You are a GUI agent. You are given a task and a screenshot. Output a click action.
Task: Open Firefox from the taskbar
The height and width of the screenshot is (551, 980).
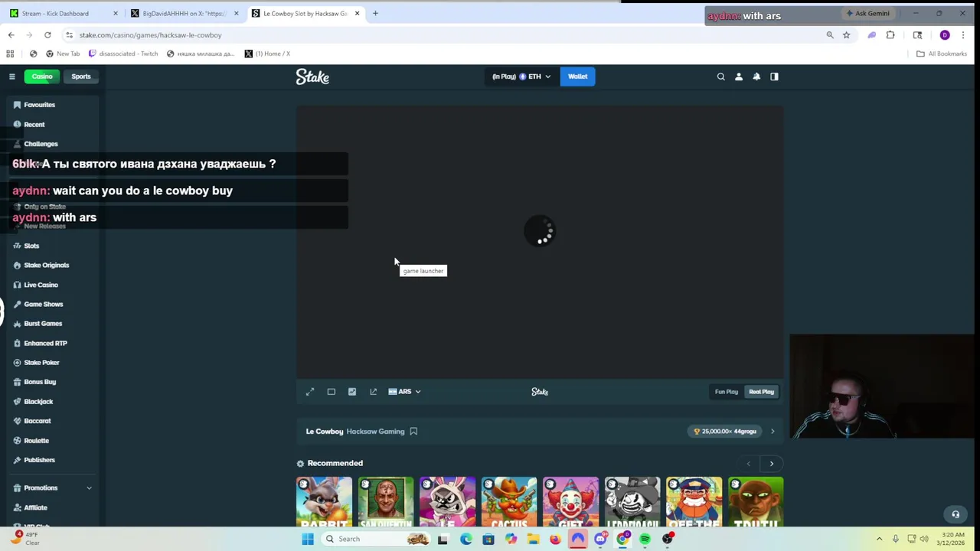pyautogui.click(x=555, y=539)
